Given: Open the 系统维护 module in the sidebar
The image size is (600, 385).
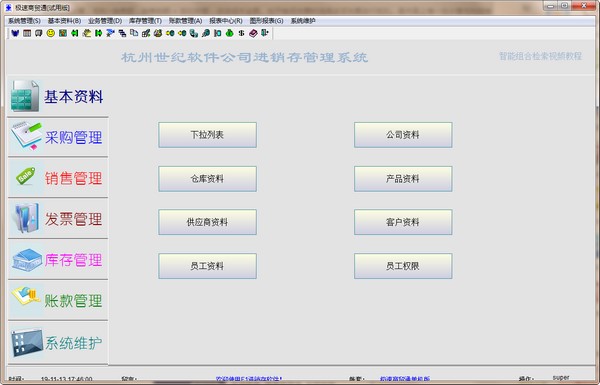Looking at the screenshot, I should (x=58, y=343).
